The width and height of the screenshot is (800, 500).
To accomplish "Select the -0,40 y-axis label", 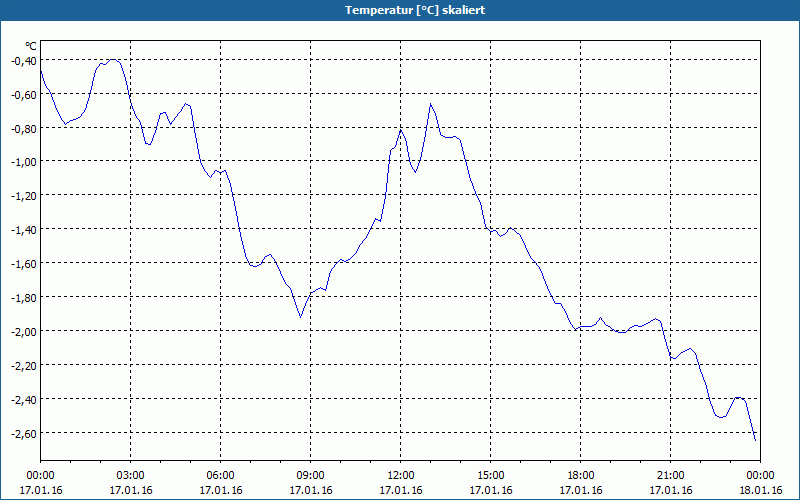I will point(23,61).
